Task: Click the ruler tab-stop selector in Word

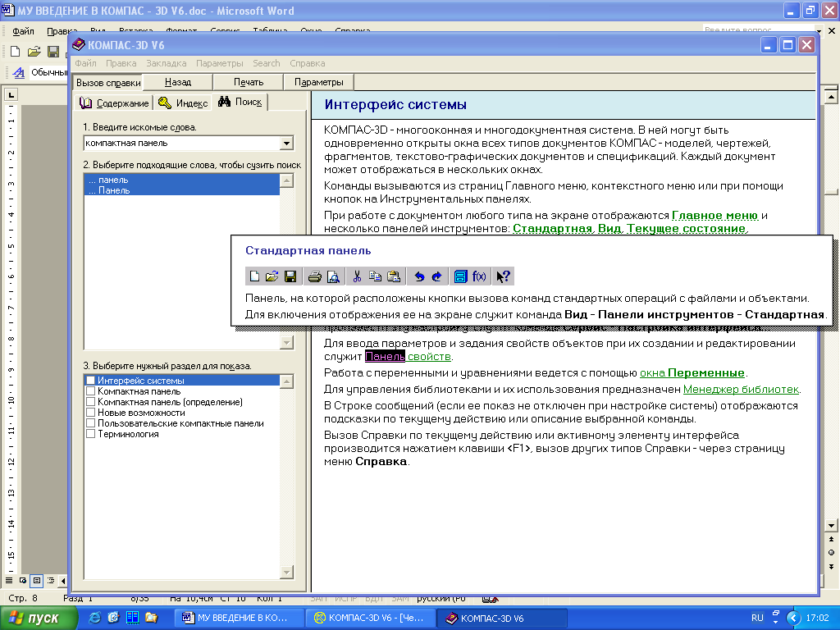Action: pos(11,95)
